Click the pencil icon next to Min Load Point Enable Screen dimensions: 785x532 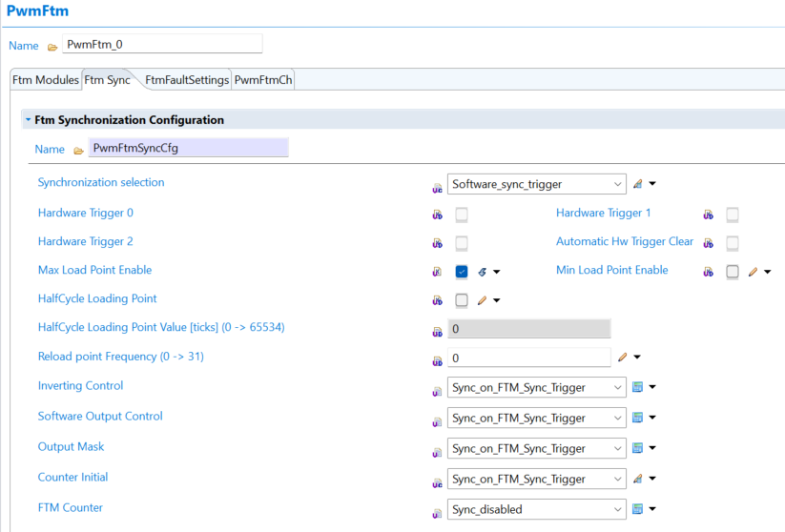coord(753,272)
